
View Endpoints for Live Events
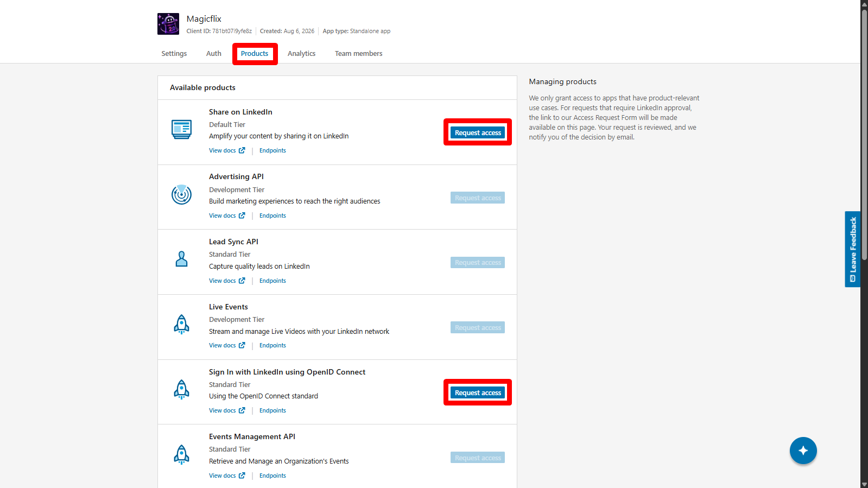click(x=273, y=345)
